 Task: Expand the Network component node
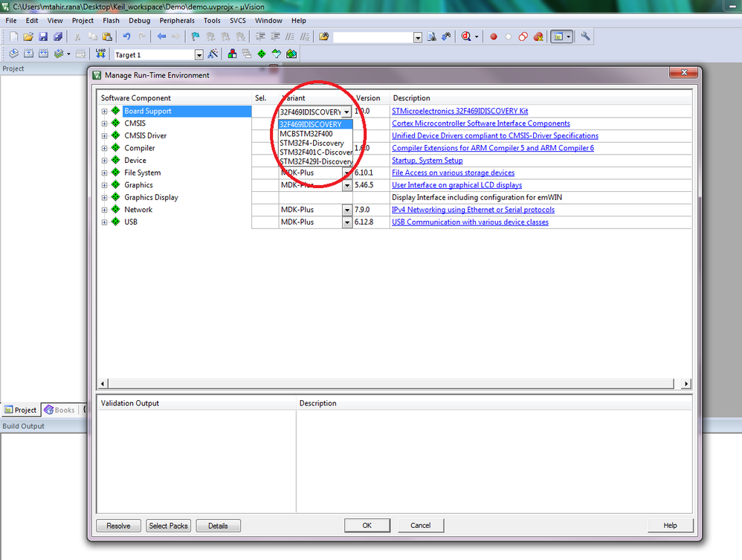[104, 210]
